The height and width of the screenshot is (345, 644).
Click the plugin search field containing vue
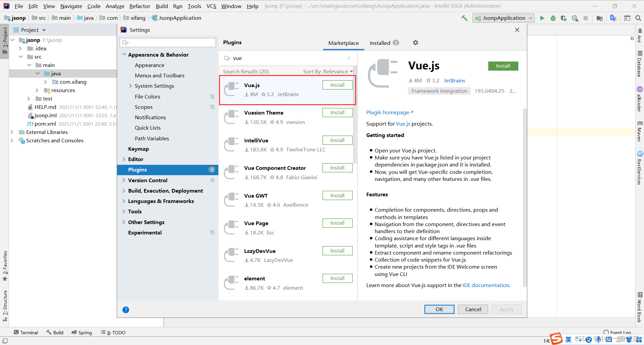[x=288, y=58]
